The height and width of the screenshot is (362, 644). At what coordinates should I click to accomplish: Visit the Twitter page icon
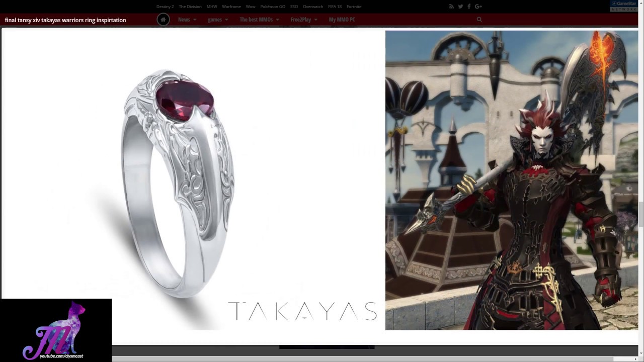click(x=460, y=7)
